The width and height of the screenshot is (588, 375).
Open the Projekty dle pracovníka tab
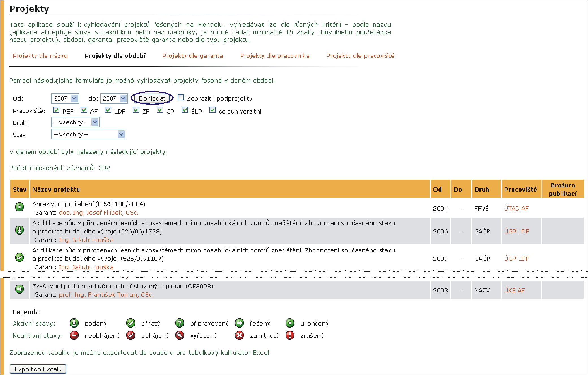tap(275, 56)
